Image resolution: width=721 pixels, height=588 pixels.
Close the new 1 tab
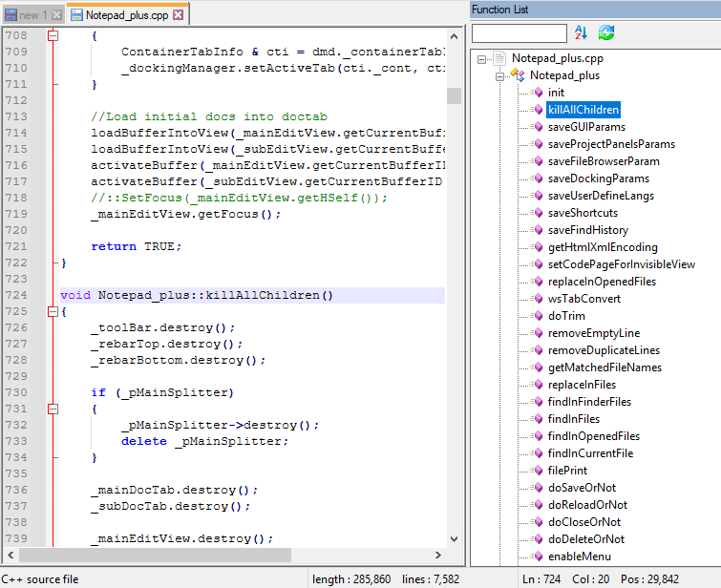point(56,15)
